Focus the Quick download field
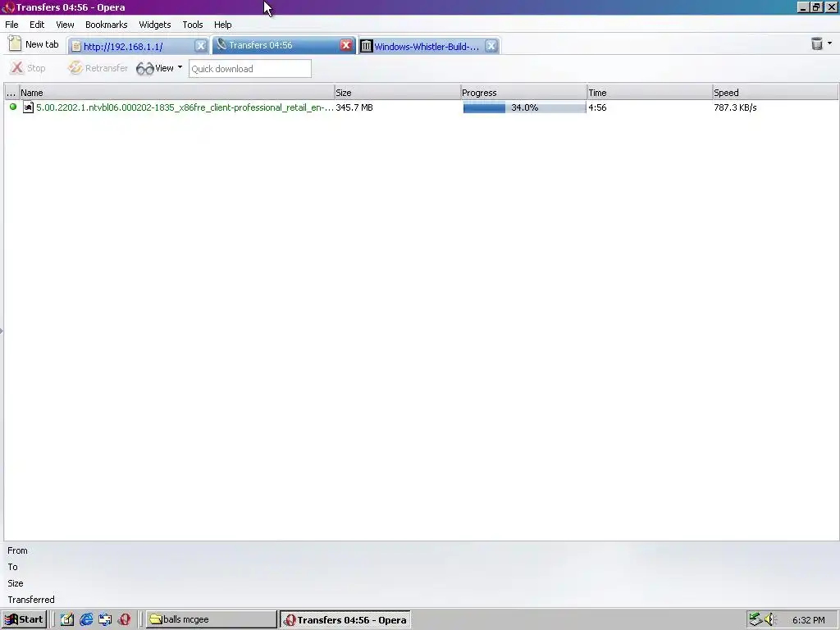 click(249, 69)
